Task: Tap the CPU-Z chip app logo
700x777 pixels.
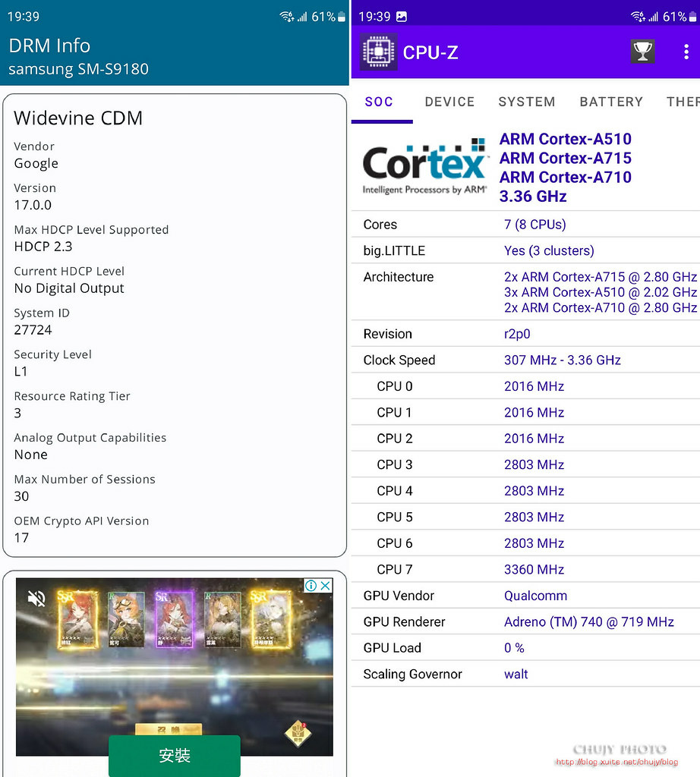Action: pos(378,52)
